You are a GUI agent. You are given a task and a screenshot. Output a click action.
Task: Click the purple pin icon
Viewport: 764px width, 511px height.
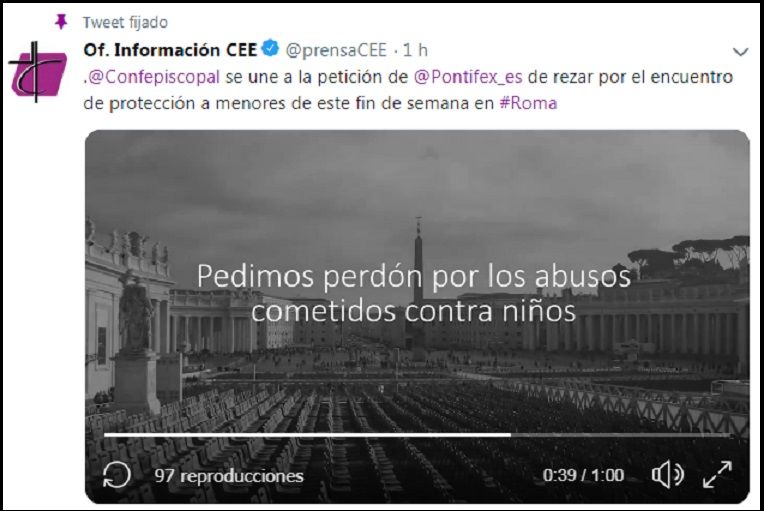[x=61, y=21]
